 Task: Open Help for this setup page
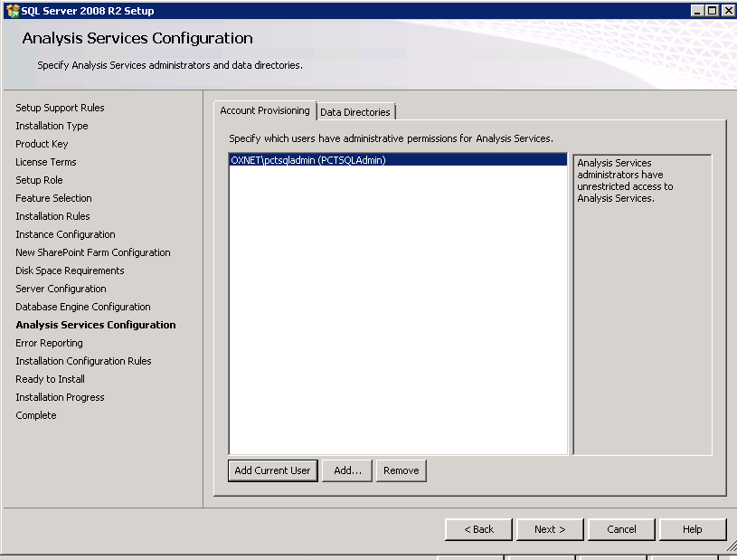pos(693,529)
